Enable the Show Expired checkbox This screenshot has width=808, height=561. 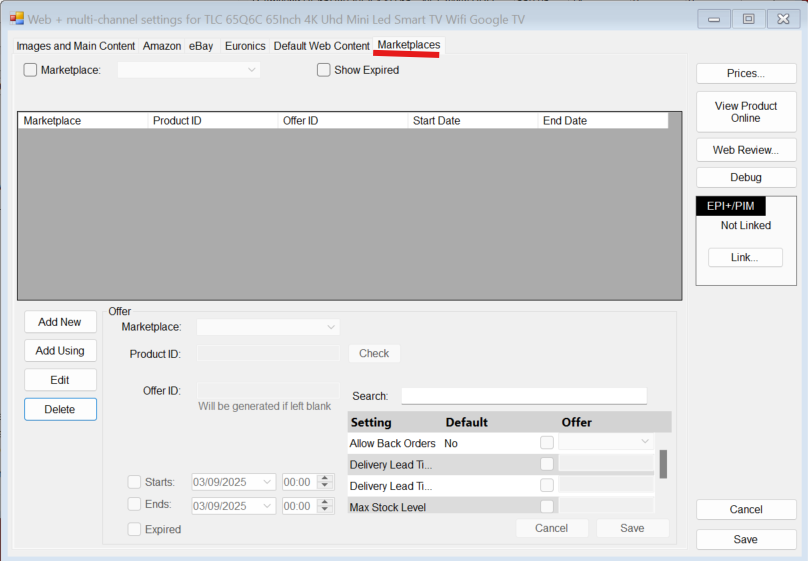pos(324,70)
